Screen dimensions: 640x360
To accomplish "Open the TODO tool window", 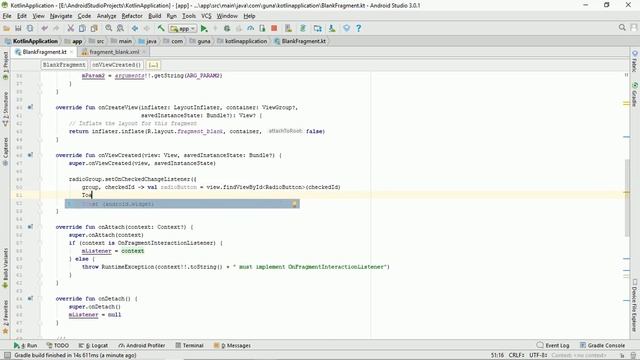I will pos(58,345).
